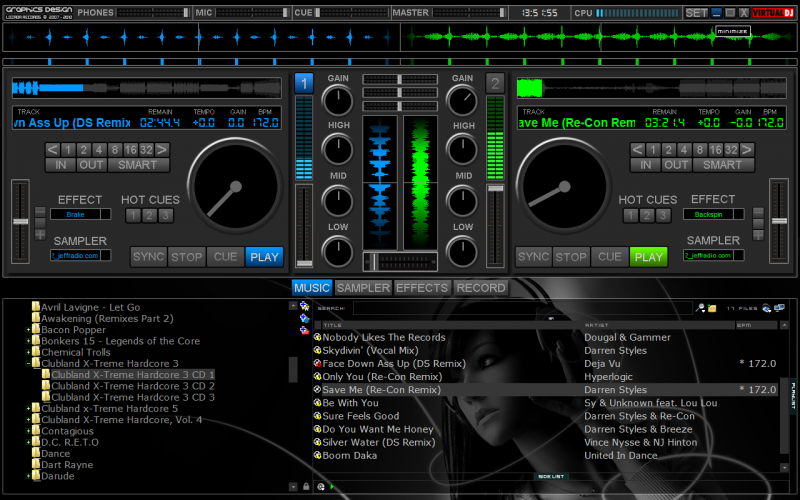Switch to the SAMPLER tab
The height and width of the screenshot is (500, 800).
coord(363,288)
